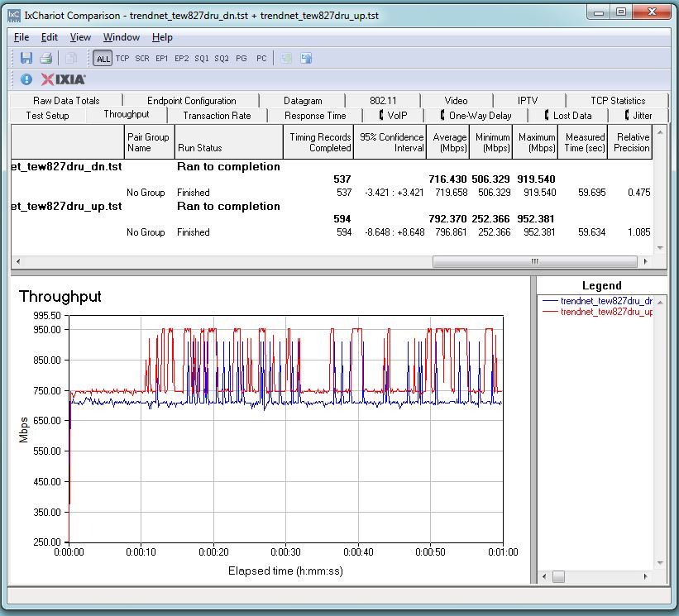Select the SQ1 filter in toolbar
The width and height of the screenshot is (679, 616).
201,58
